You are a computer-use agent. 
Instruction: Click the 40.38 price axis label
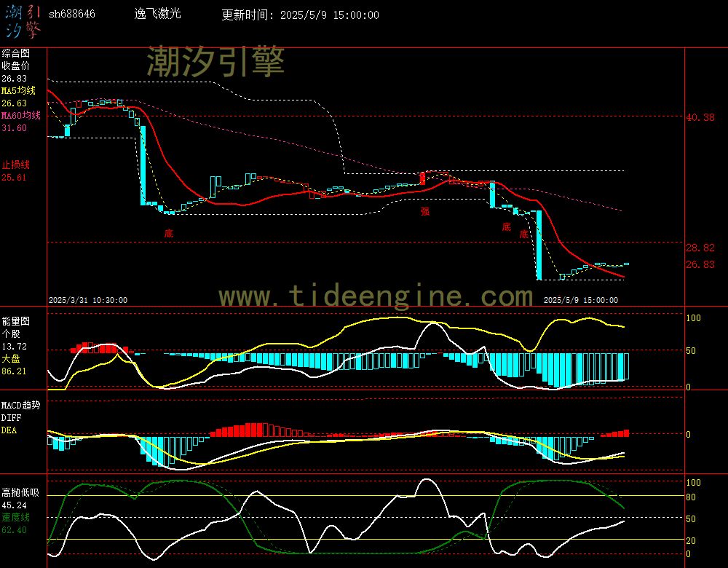700,117
